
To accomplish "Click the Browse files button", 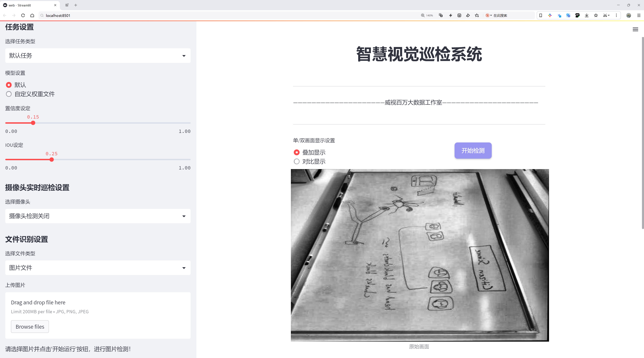I will point(30,326).
